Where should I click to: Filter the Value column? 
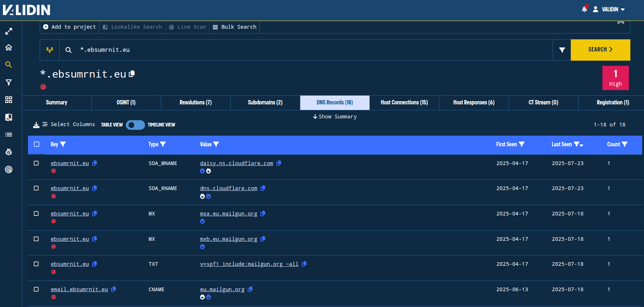(216, 144)
